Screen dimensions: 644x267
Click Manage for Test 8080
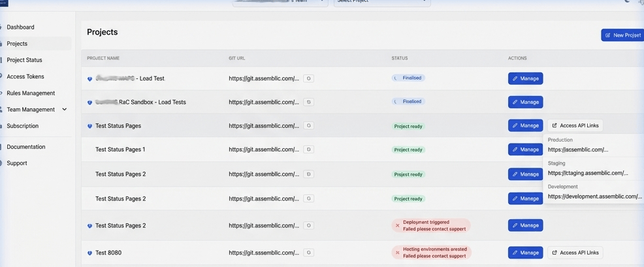click(x=525, y=253)
